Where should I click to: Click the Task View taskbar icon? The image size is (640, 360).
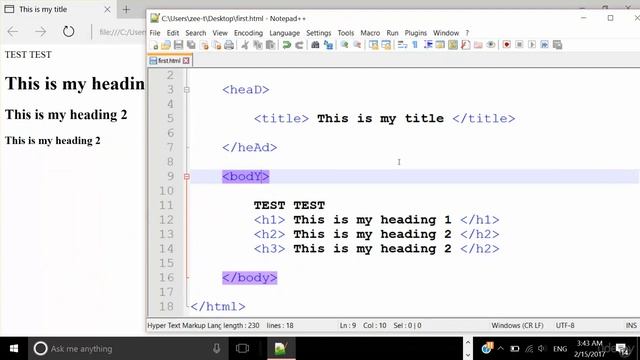coord(242,349)
